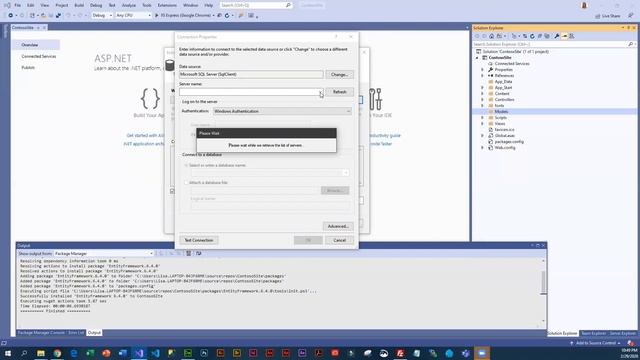The height and width of the screenshot is (360, 640).
Task: Open the Debug configuration dropdown
Action: point(102,16)
